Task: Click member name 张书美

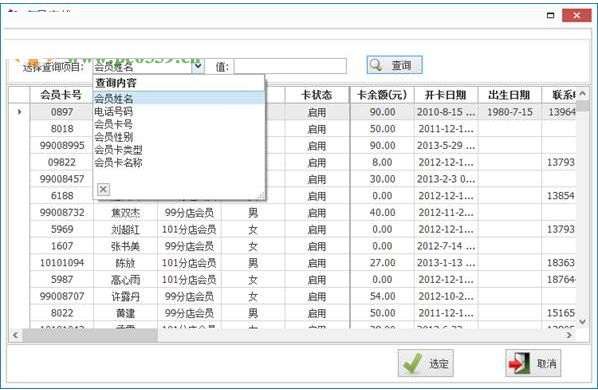Action: click(x=125, y=246)
